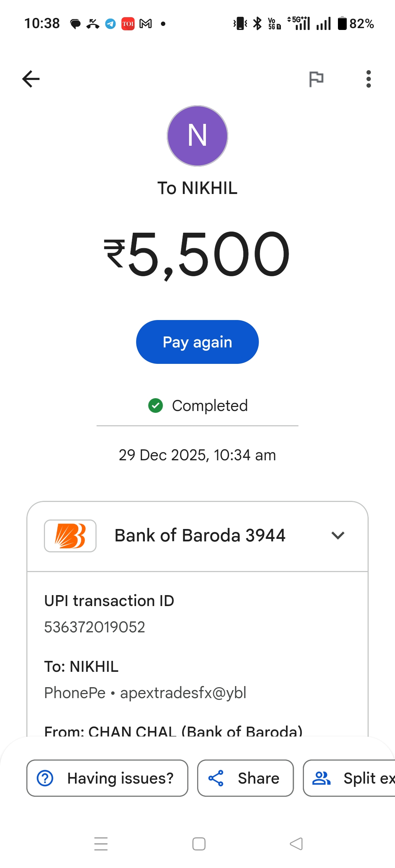Screen dimensions: 395x868
Task: Tap the Having issues? button
Action: 107,778
